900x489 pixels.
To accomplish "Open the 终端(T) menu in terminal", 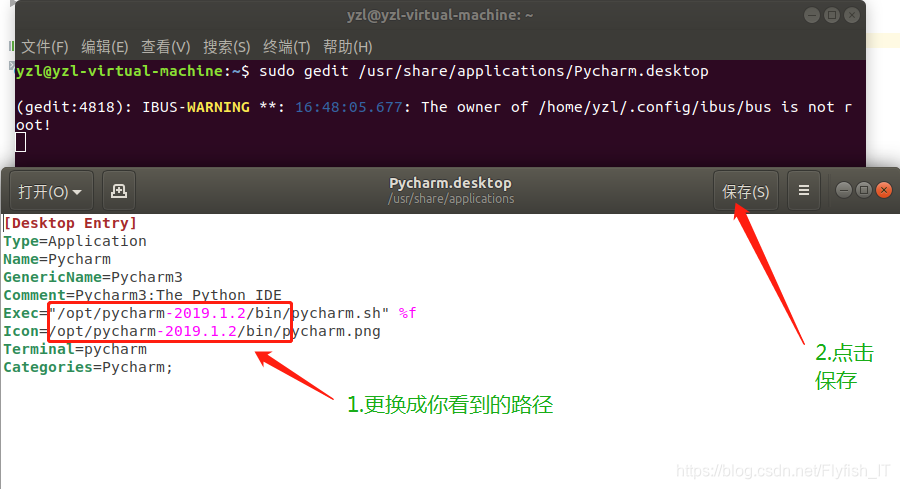I will (286, 46).
